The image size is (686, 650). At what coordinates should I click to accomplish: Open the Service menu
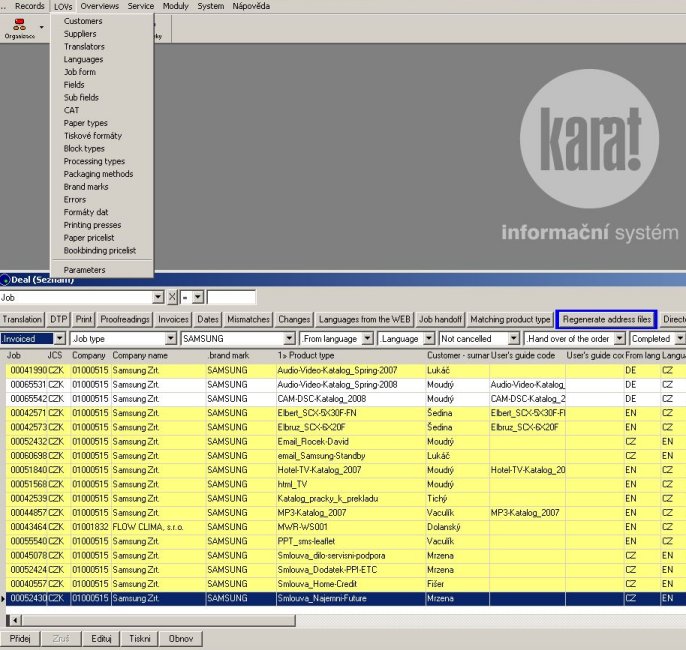tap(140, 6)
